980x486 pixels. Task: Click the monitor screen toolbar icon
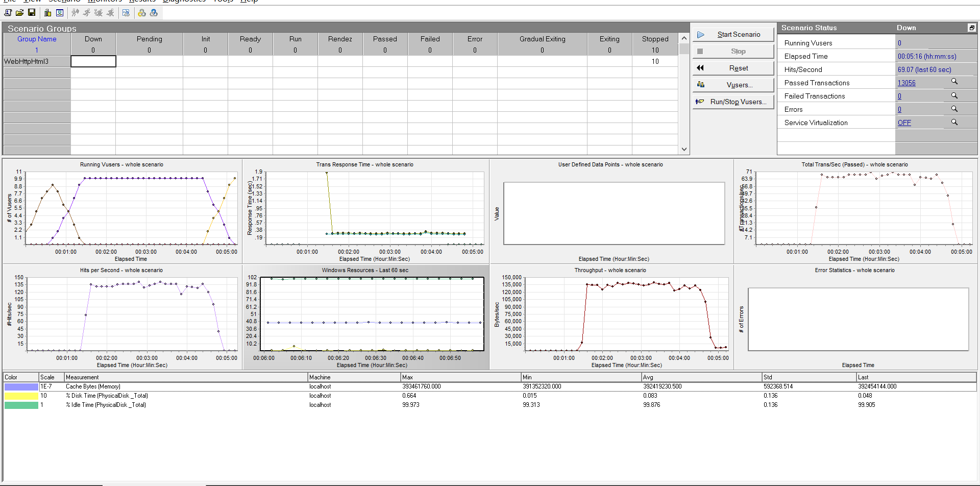60,13
